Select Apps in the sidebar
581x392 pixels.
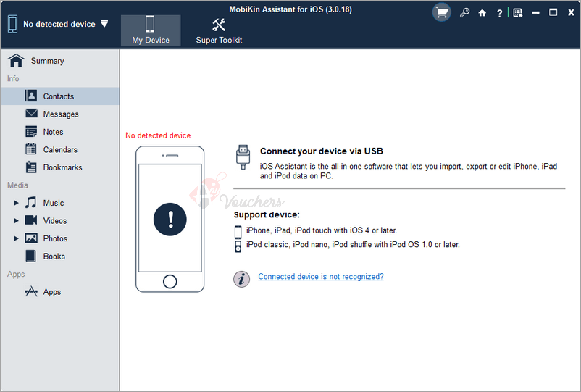click(x=51, y=292)
